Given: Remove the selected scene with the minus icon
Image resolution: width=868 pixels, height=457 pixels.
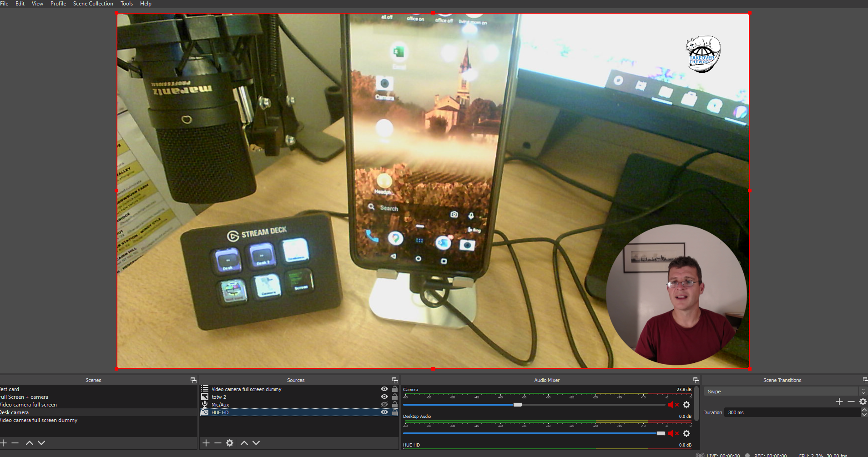Looking at the screenshot, I should [x=15, y=443].
